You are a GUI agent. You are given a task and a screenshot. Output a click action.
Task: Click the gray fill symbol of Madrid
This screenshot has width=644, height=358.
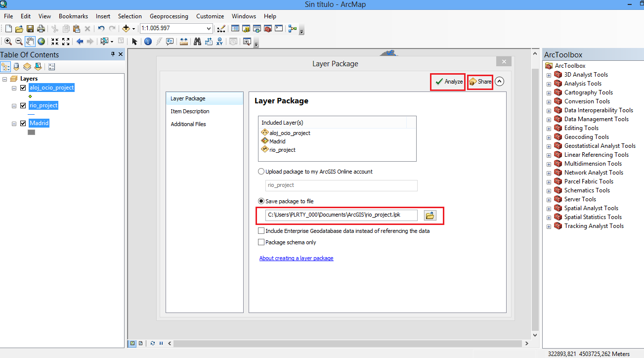(31, 132)
